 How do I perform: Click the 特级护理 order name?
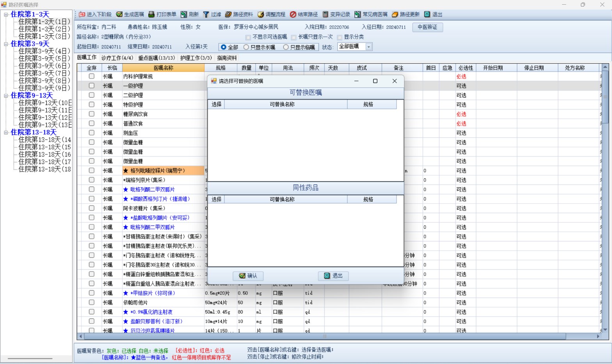133,105
